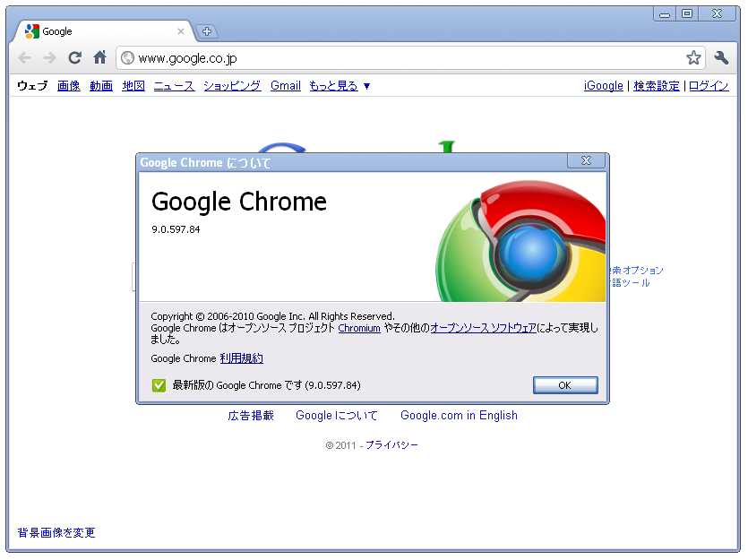Go to the home page icon
The width and height of the screenshot is (748, 560).
click(99, 57)
